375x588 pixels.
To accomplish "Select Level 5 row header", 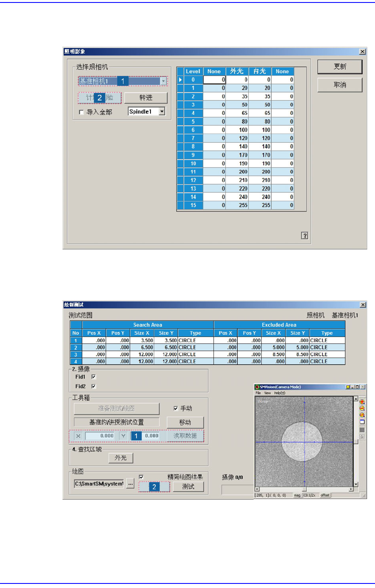I will tap(193, 122).
